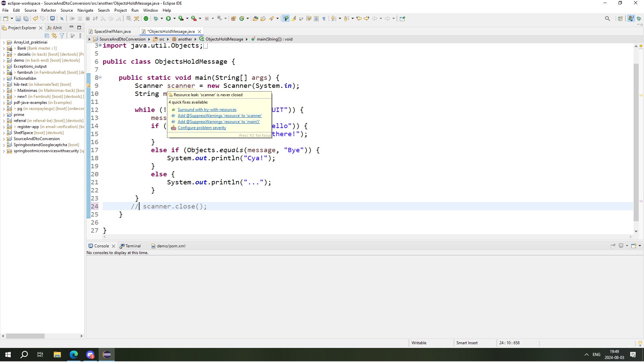Click the Save All toolbar icon
This screenshot has height=362, width=644.
pyautogui.click(x=26, y=19)
